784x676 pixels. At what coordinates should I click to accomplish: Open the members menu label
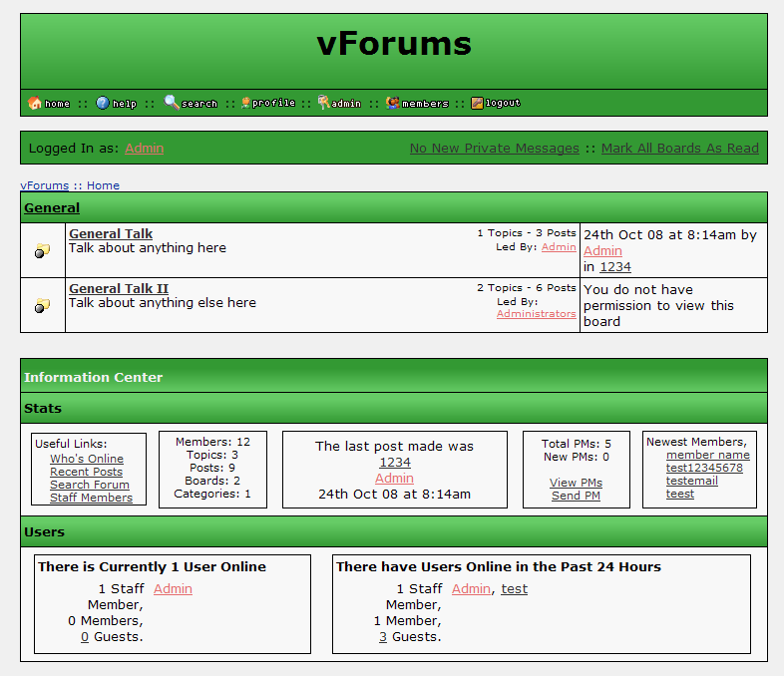click(x=425, y=104)
